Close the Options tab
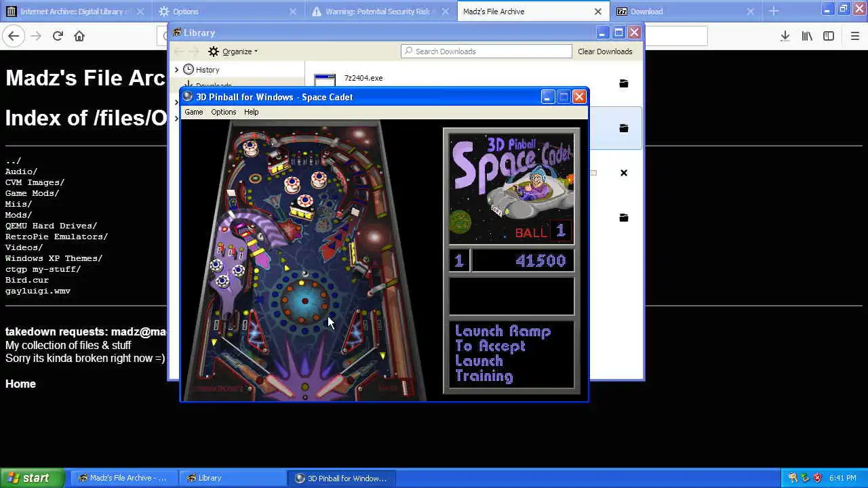The height and width of the screenshot is (488, 868). (x=293, y=12)
